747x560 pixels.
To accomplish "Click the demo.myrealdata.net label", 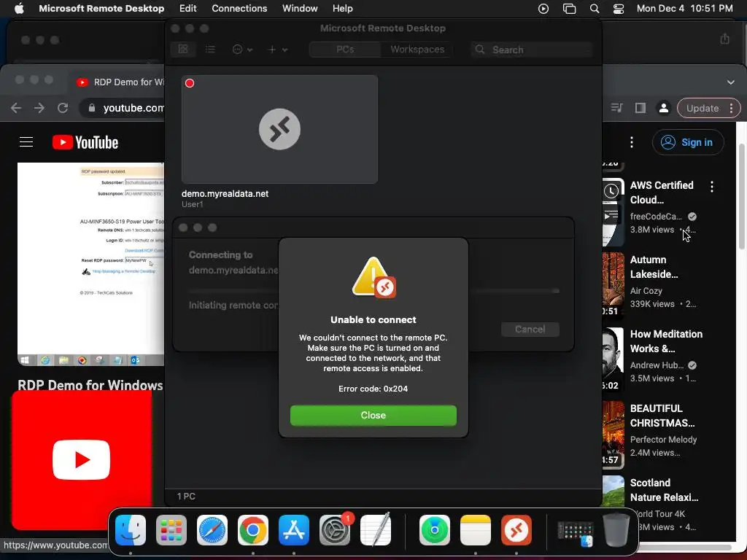I will [x=225, y=194].
